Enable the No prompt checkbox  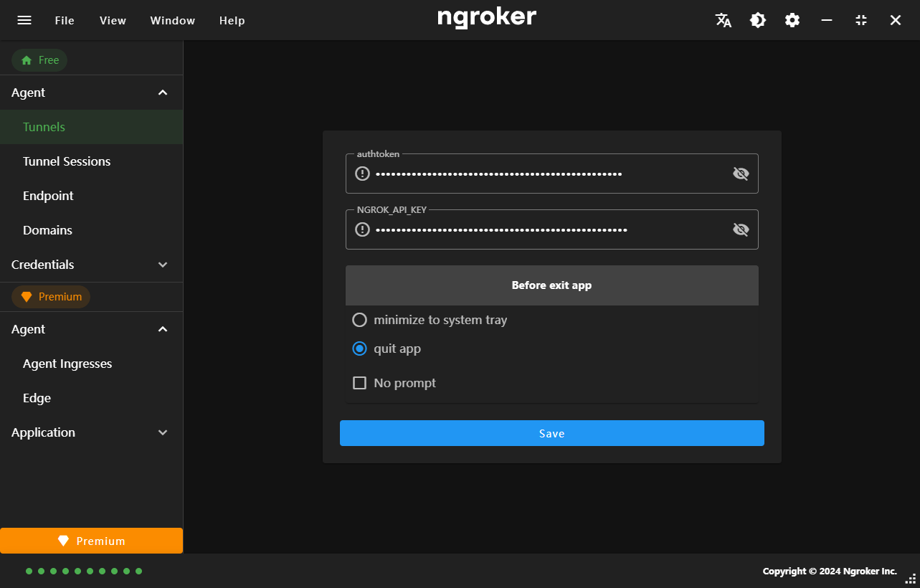point(359,383)
